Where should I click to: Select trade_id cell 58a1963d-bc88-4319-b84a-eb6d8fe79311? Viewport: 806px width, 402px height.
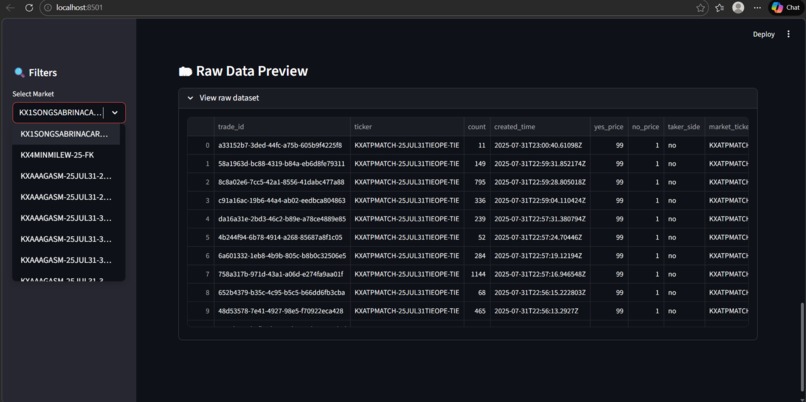[283, 163]
